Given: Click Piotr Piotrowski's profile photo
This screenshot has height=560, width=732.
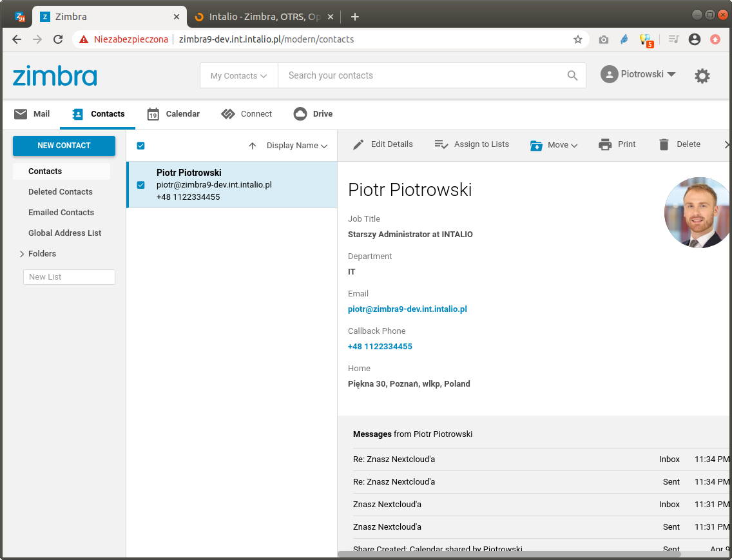Looking at the screenshot, I should [697, 213].
